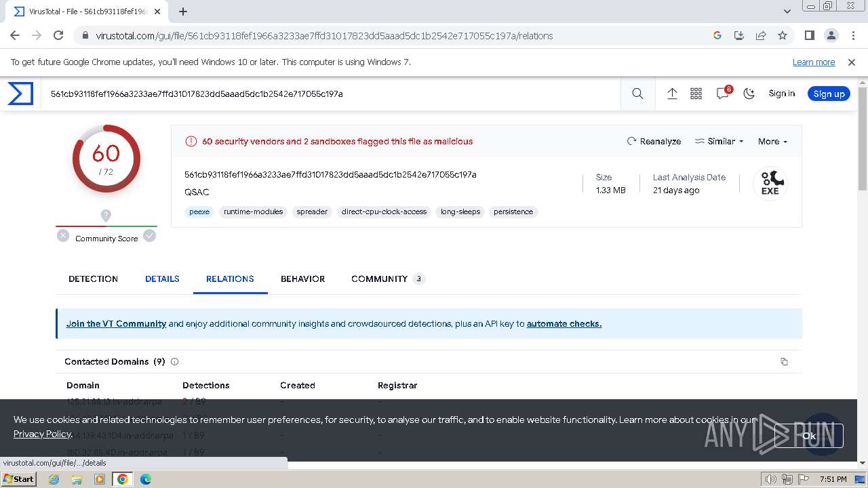The height and width of the screenshot is (488, 868).
Task: Switch to the DETAILS tab
Action: [x=162, y=279]
